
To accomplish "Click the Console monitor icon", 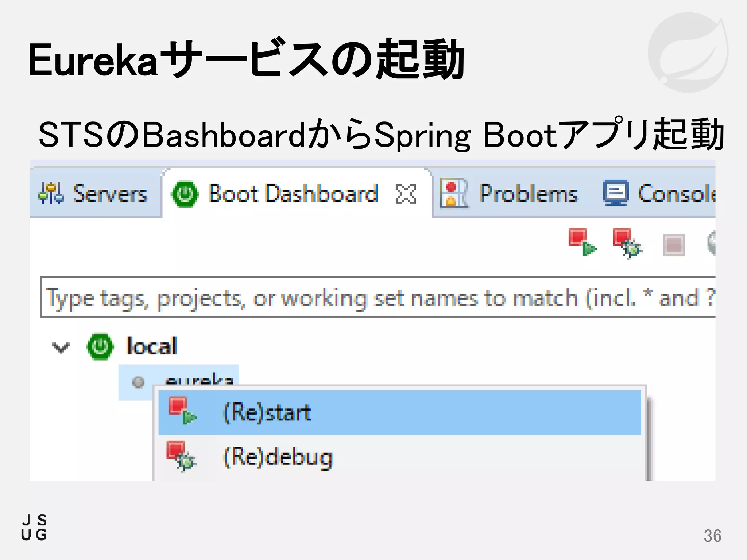I will pyautogui.click(x=615, y=193).
